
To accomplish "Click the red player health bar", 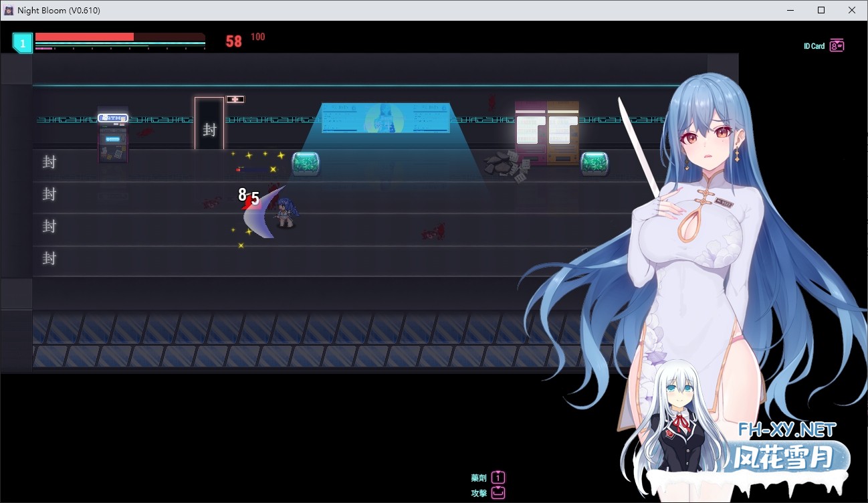I will tap(120, 37).
